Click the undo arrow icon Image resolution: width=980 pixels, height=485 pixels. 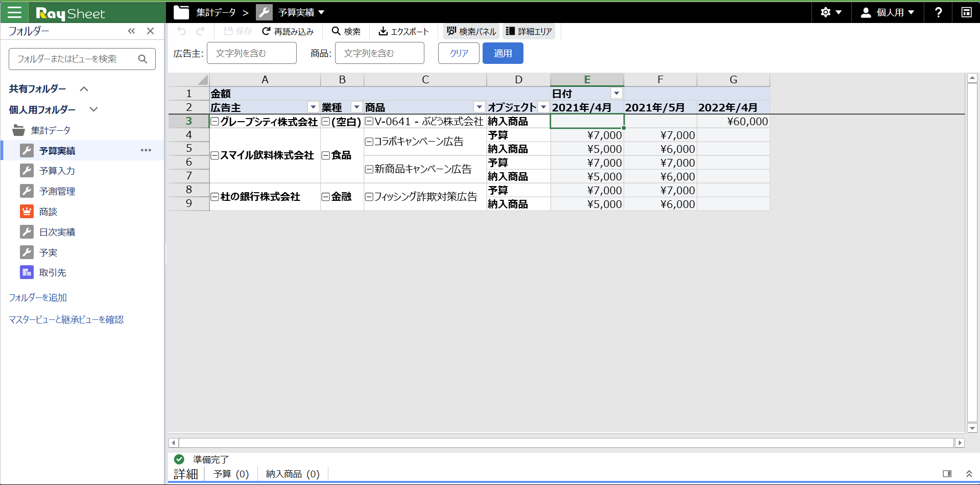point(182,31)
